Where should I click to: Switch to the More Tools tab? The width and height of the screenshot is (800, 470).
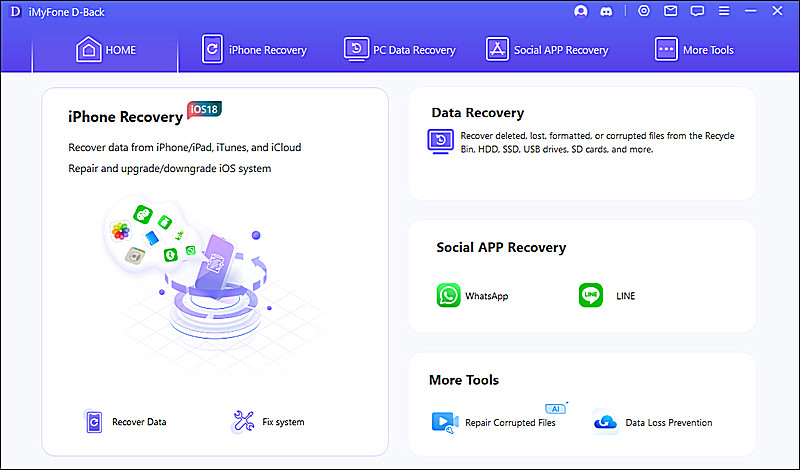(694, 50)
